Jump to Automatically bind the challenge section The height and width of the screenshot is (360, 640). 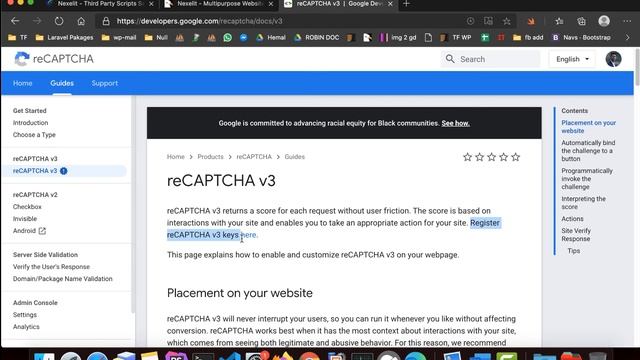pos(588,151)
